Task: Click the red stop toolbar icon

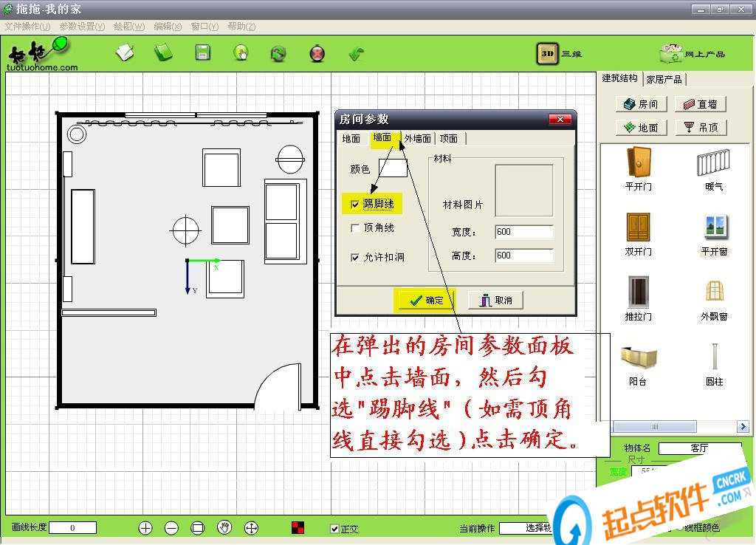Action: (317, 53)
